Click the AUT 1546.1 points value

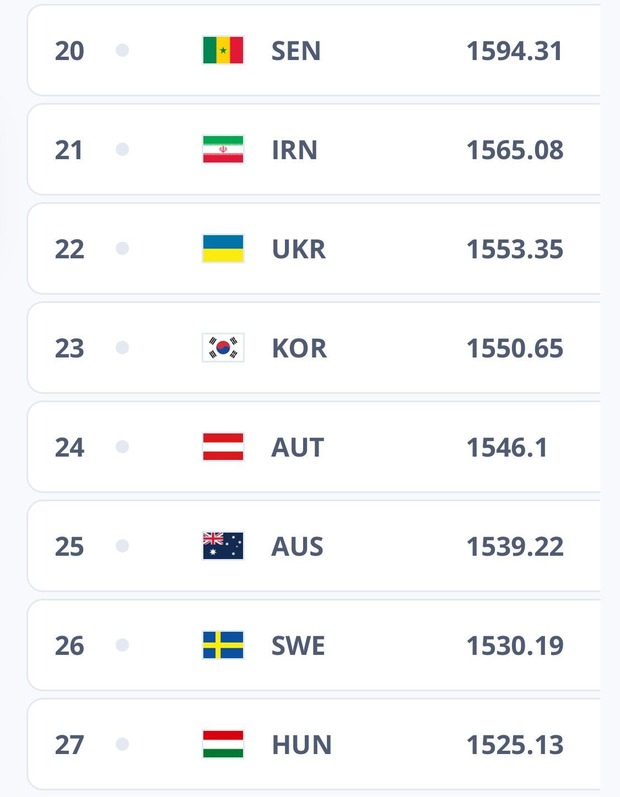(507, 447)
